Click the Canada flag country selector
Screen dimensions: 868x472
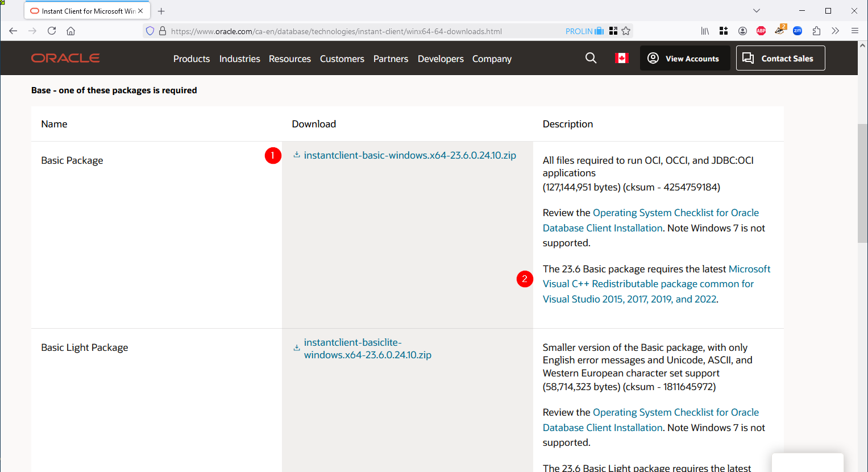click(x=621, y=58)
